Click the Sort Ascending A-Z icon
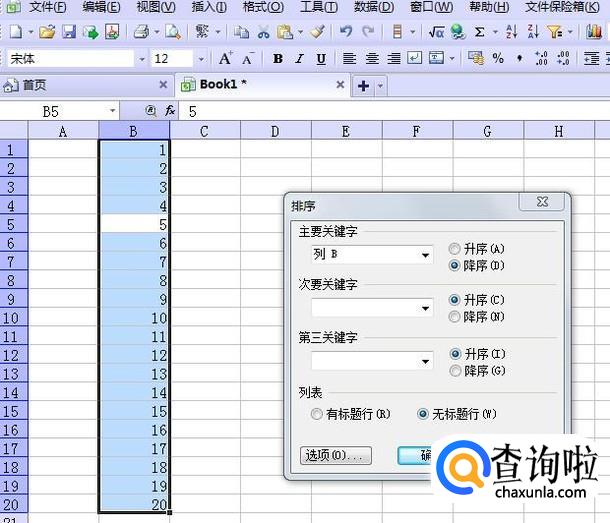This screenshot has width=610, height=523. 511,32
